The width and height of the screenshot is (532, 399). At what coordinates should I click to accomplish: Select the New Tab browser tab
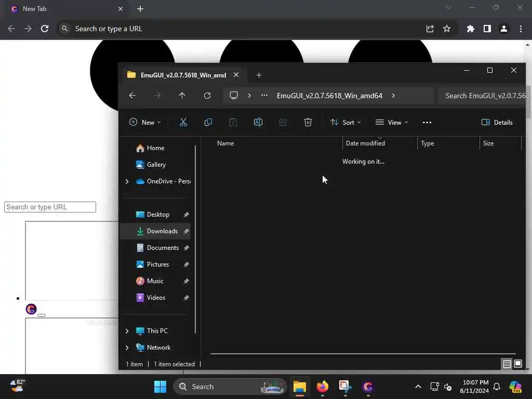pos(65,9)
